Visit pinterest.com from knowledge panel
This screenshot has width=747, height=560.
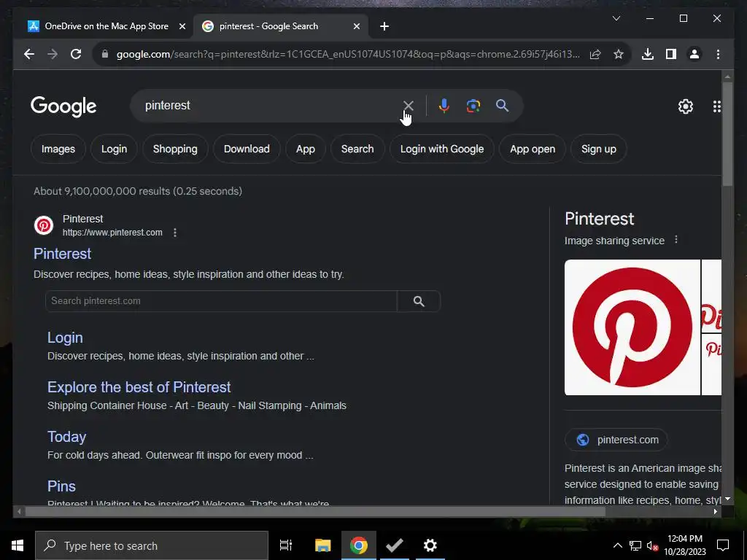tap(616, 440)
